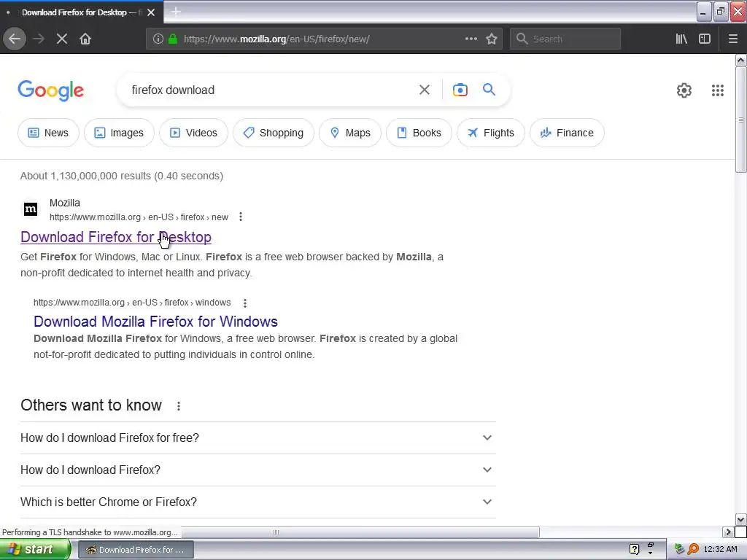747x560 pixels.
Task: Click the help icon in the system tray
Action: coord(635,549)
